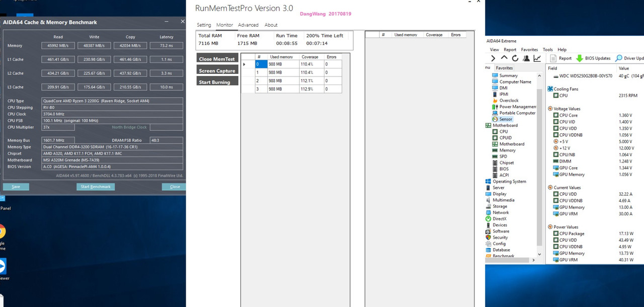Select the BIOS tree item
This screenshot has width=644, height=307.
pos(500,169)
